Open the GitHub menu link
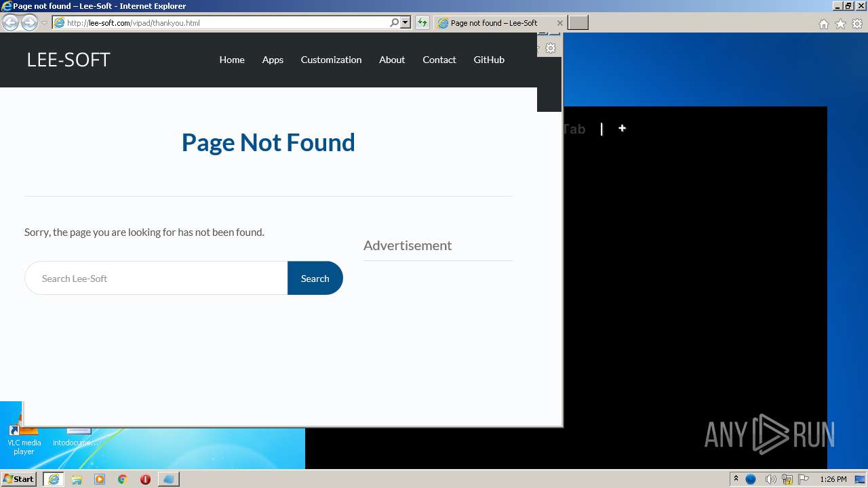Screen dimensions: 868x488 pos(489,60)
